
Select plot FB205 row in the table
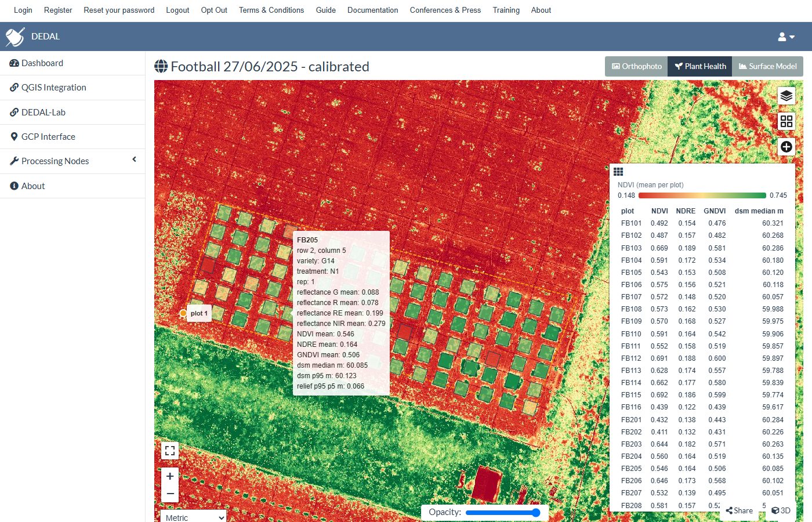(x=702, y=469)
